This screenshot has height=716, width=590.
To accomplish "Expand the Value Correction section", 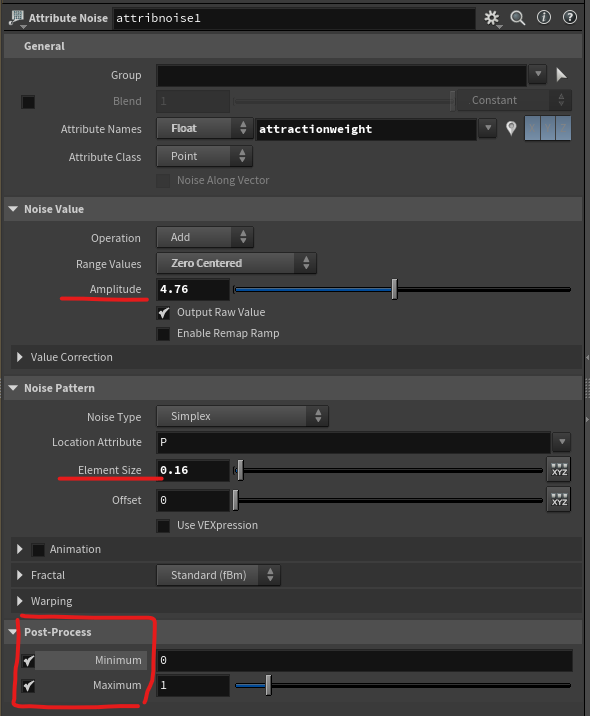I will click(20, 357).
